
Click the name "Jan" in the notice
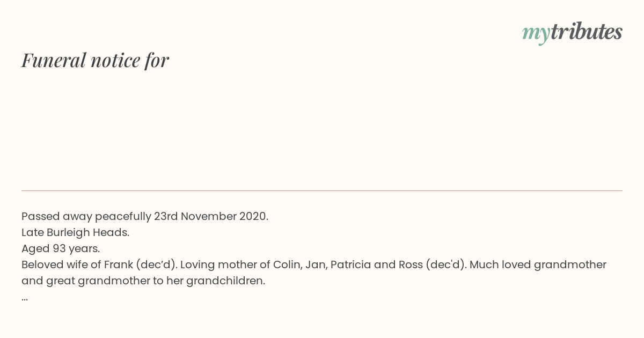(x=314, y=264)
